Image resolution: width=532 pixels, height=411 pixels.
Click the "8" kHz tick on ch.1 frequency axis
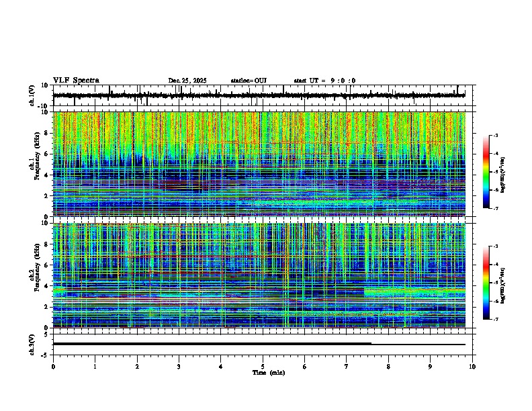46,133
